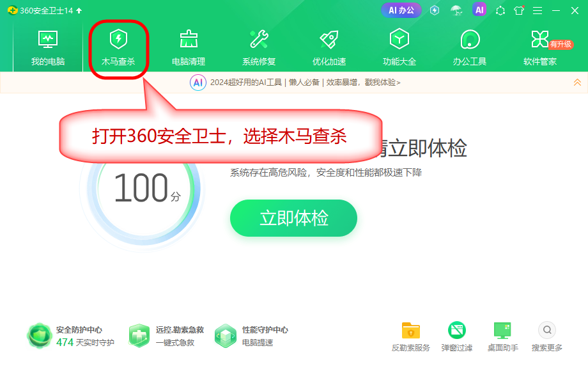Click 搜索更多 magnifier icon

click(547, 330)
